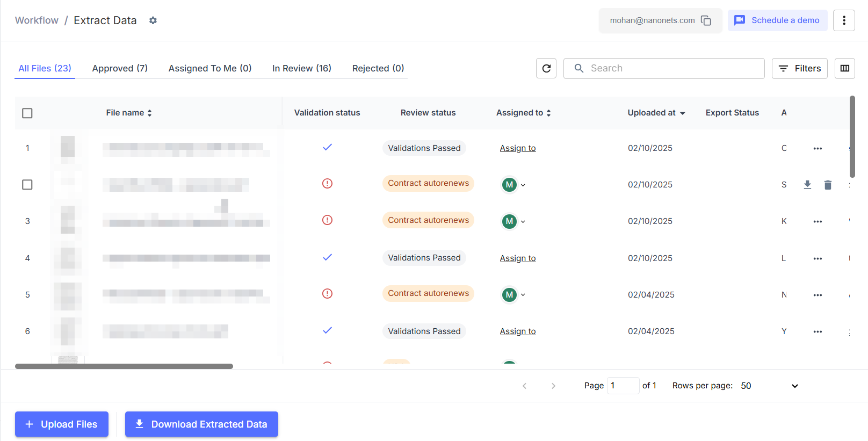The height and width of the screenshot is (441, 868).
Task: Select all files with header checkbox
Action: click(27, 113)
